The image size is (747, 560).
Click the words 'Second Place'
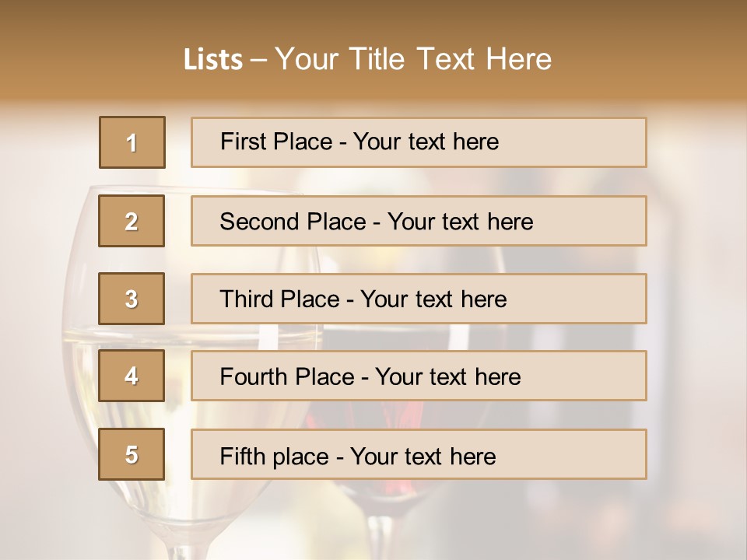coord(293,222)
